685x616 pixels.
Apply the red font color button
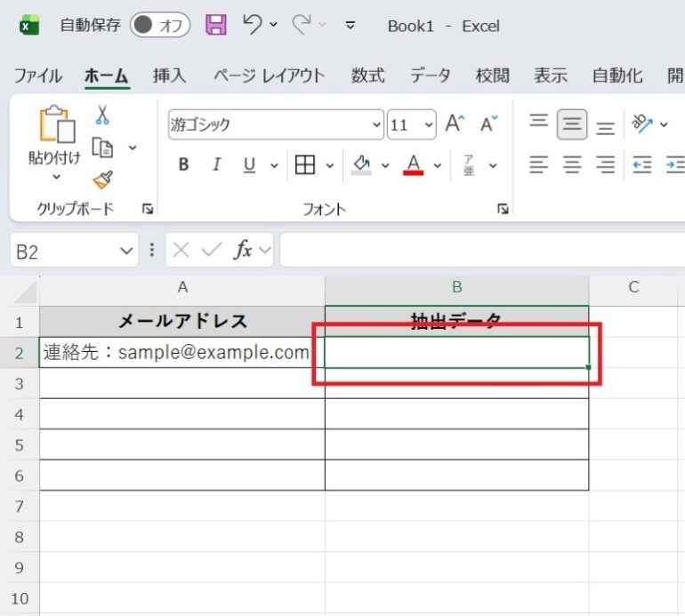pos(414,165)
